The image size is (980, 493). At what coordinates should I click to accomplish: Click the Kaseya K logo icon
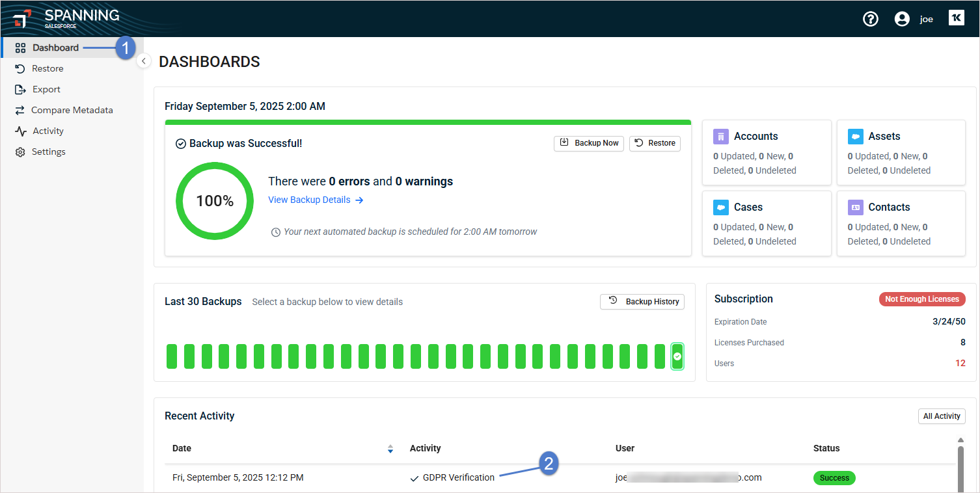[x=956, y=18]
